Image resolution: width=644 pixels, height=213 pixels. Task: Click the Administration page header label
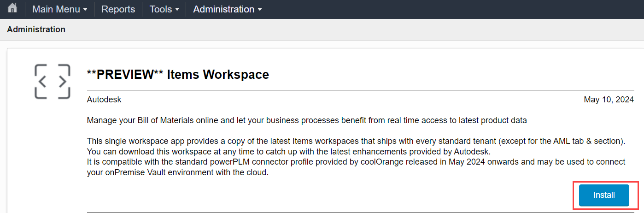tap(36, 30)
